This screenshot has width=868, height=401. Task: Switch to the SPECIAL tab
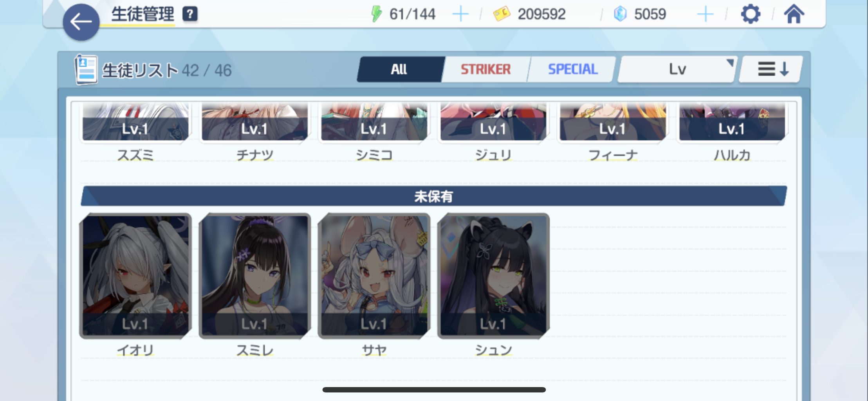572,69
